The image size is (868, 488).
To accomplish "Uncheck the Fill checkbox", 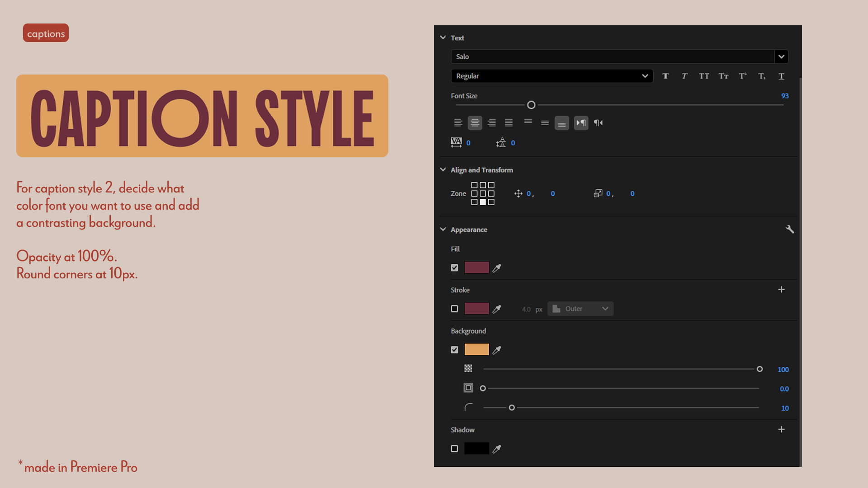I will coord(454,267).
